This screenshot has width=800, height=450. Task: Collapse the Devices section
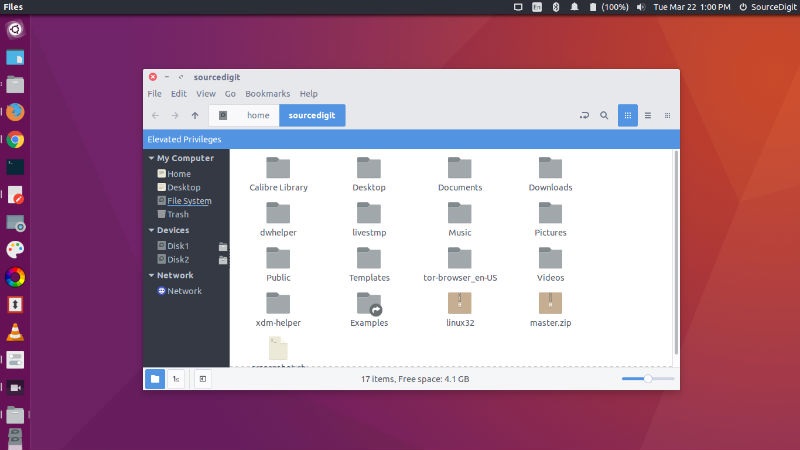pyautogui.click(x=151, y=230)
